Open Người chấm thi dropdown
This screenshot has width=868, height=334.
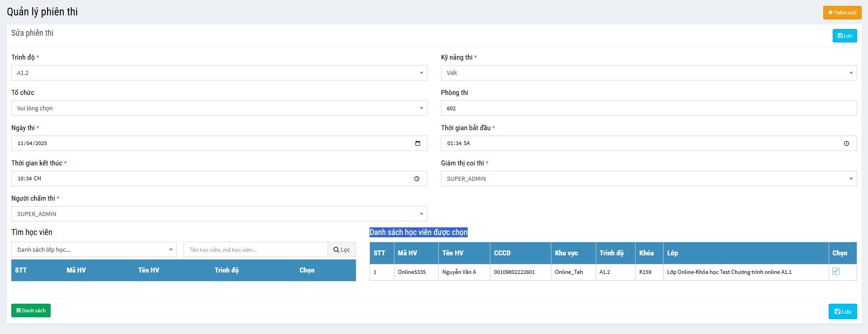pos(219,214)
